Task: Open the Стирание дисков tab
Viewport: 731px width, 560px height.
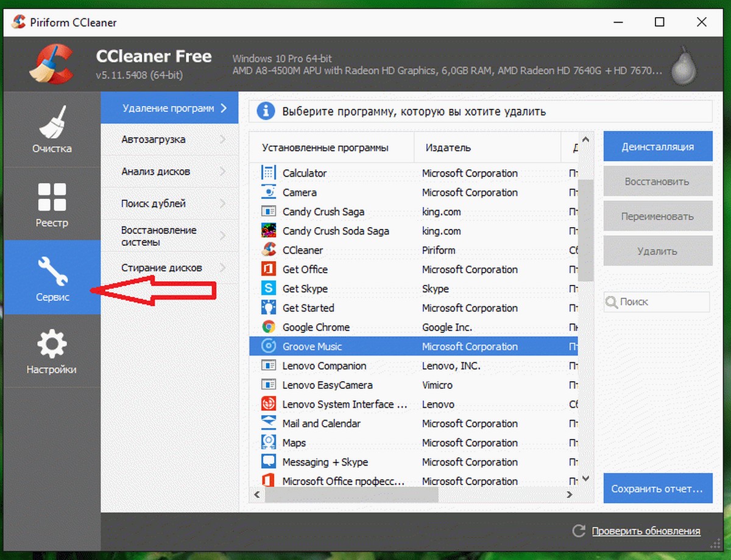Action: [x=169, y=268]
